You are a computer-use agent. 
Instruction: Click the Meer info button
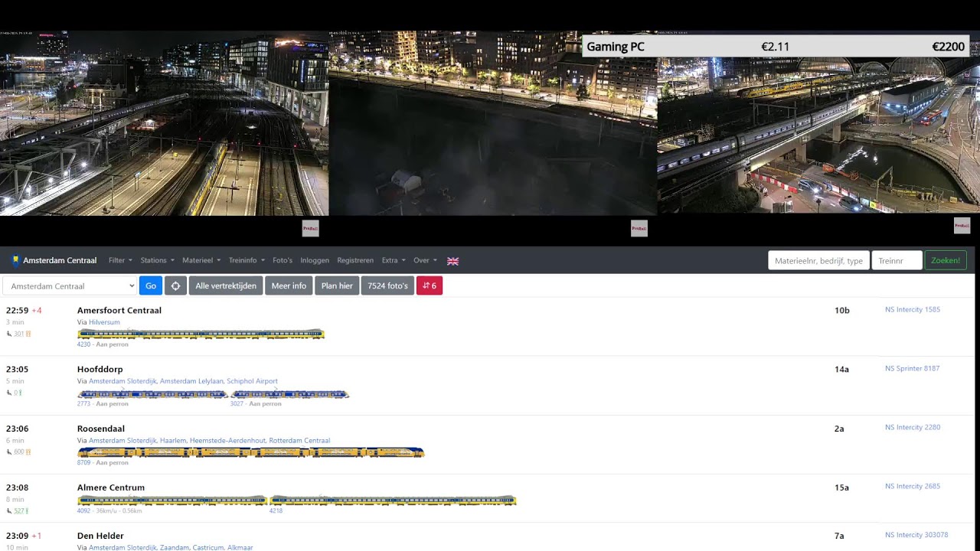[x=289, y=285]
